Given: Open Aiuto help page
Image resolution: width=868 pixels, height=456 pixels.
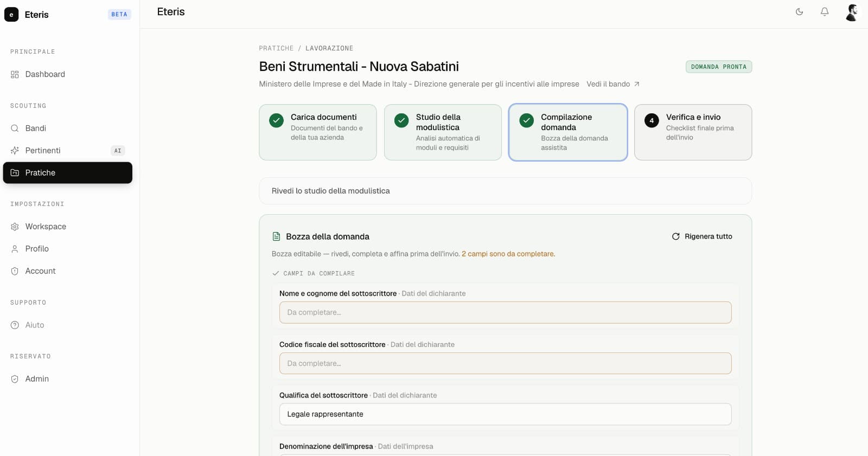Looking at the screenshot, I should tap(68, 325).
